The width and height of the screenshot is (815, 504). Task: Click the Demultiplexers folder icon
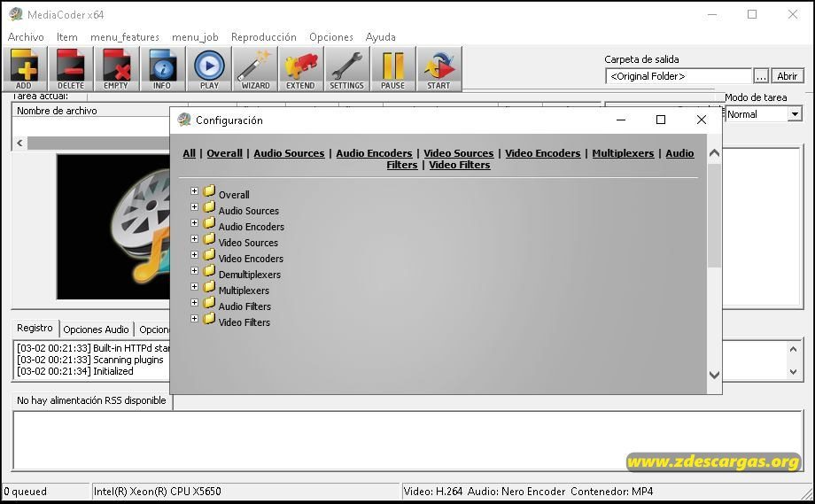[209, 271]
